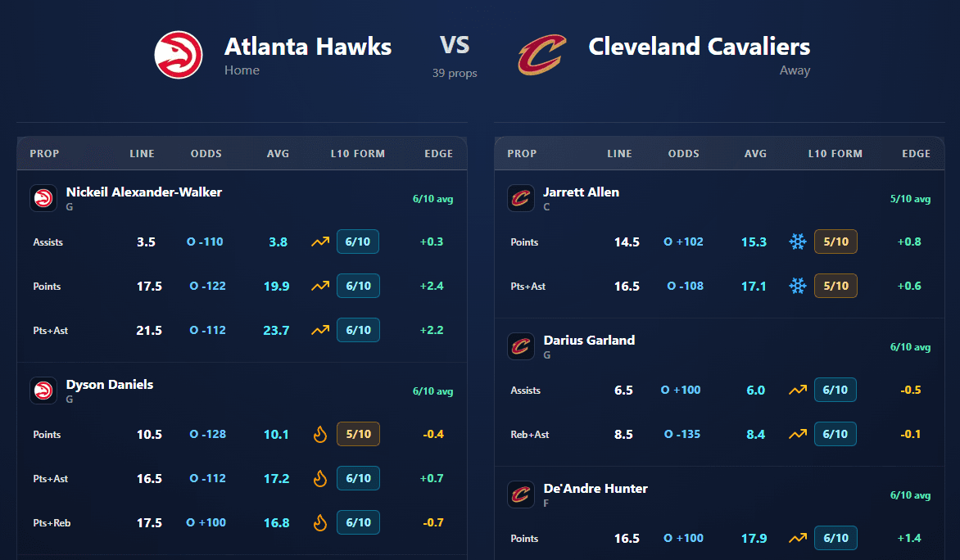
Task: Open the De'Andre Hunter player name link
Action: [595, 489]
